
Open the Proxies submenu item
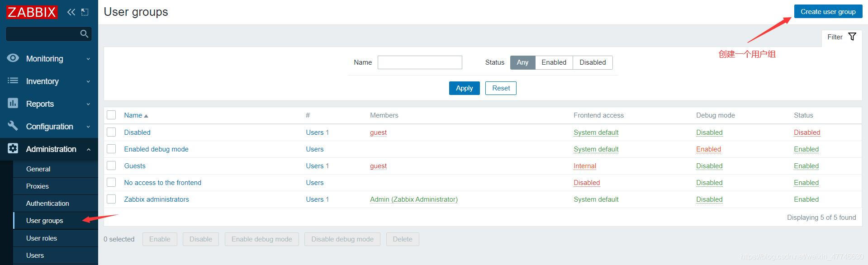tap(56, 186)
